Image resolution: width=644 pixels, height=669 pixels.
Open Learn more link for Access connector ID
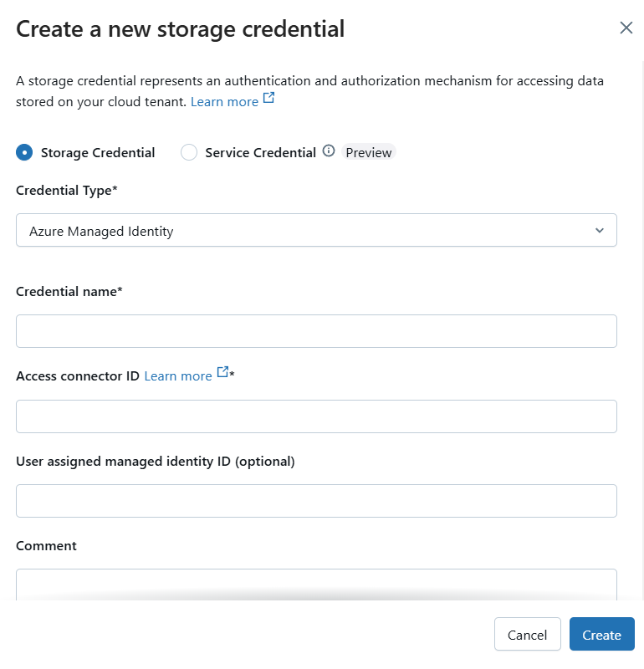(178, 376)
